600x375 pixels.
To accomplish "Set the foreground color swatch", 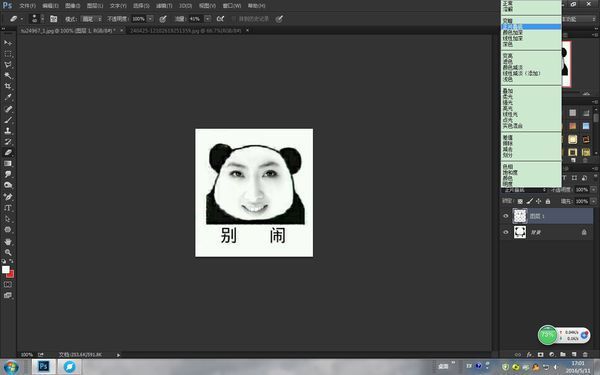I will pos(5,269).
